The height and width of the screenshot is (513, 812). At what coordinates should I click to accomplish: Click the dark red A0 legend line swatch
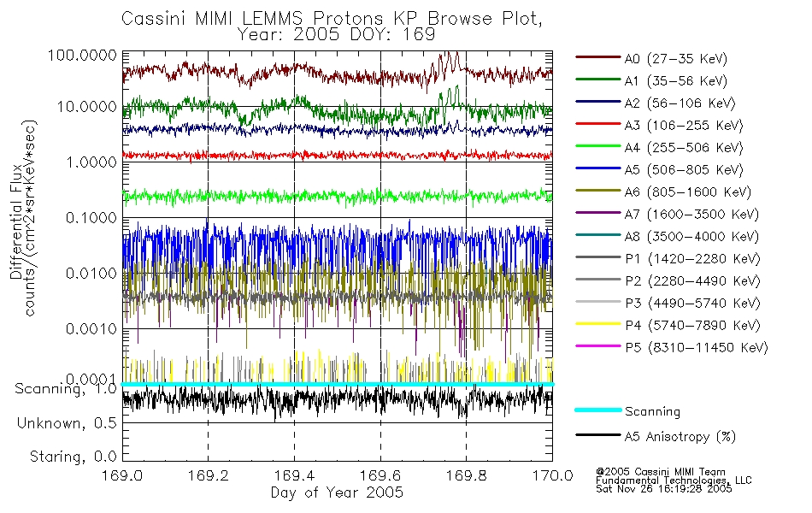pyautogui.click(x=598, y=57)
